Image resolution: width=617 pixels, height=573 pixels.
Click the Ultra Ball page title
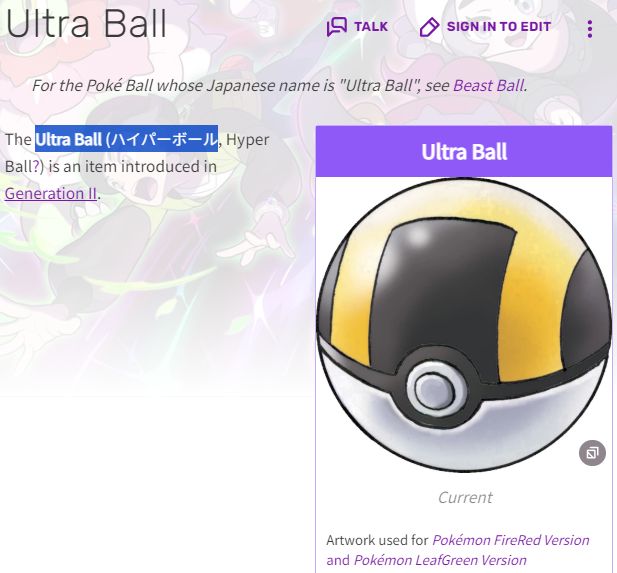coord(86,23)
